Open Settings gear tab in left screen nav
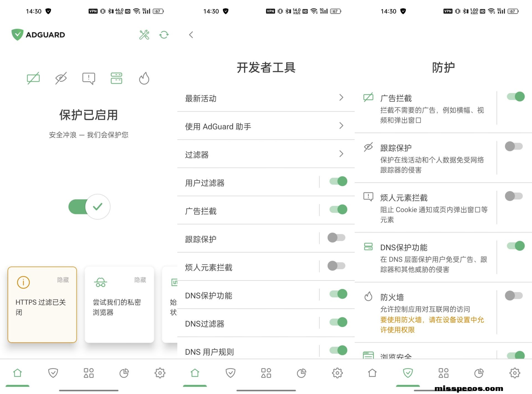The height and width of the screenshot is (394, 532). 160,373
